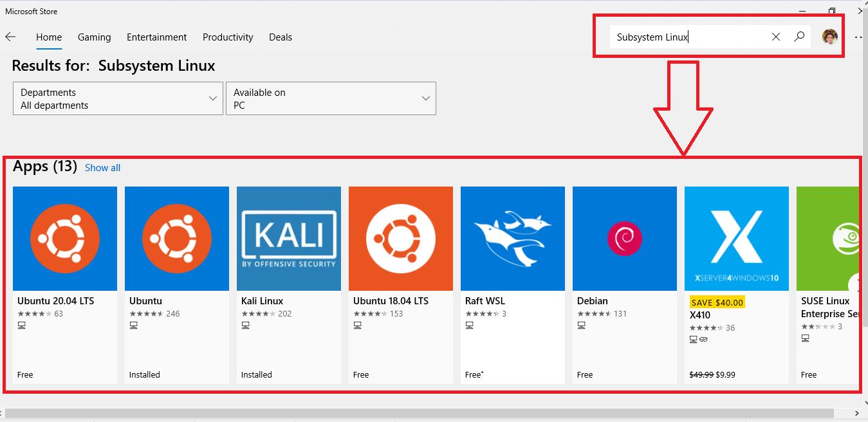This screenshot has height=422, width=868.
Task: Open the X410 title
Action: pyautogui.click(x=699, y=315)
